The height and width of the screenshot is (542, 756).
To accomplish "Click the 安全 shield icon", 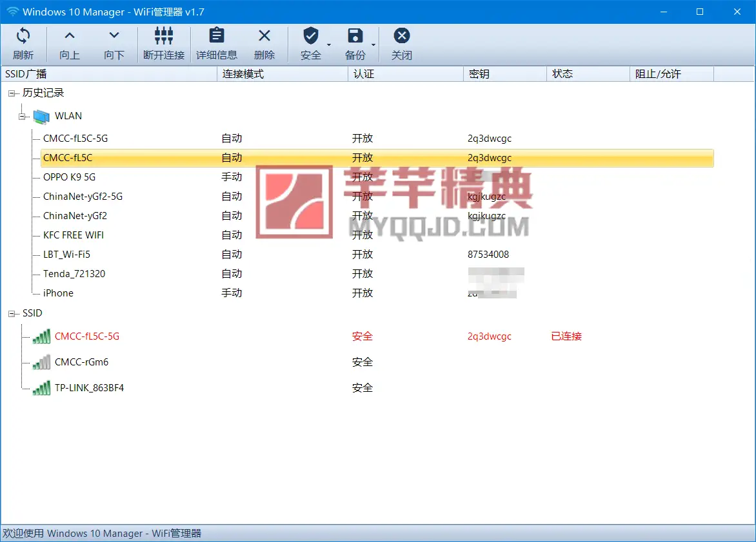I will point(310,35).
